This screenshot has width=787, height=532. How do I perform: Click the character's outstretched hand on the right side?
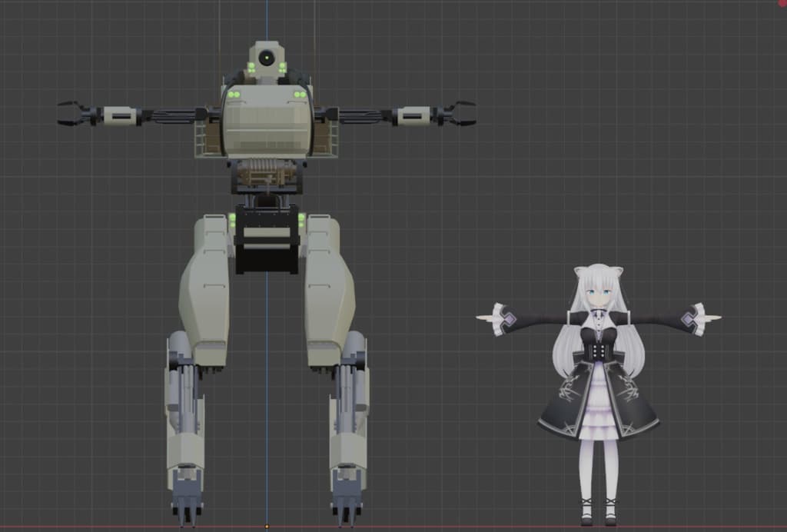(x=711, y=317)
